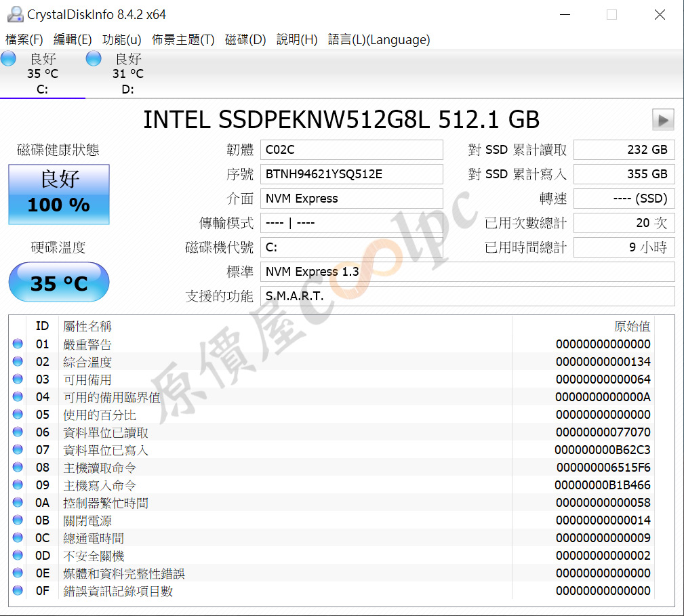The width and height of the screenshot is (684, 616).
Task: Click the status dot for 0E 媒體和資料完整性錯誤
Action: tap(18, 573)
